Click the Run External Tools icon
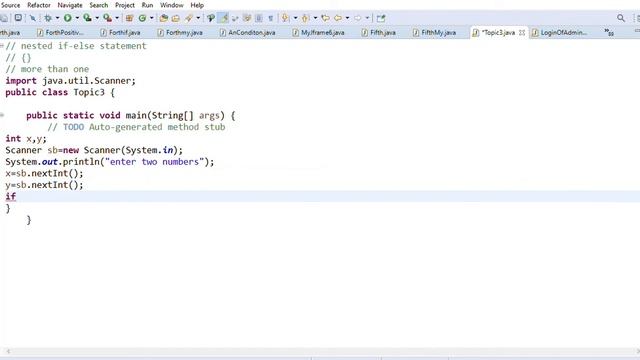The height and width of the screenshot is (360, 640). coord(107,18)
